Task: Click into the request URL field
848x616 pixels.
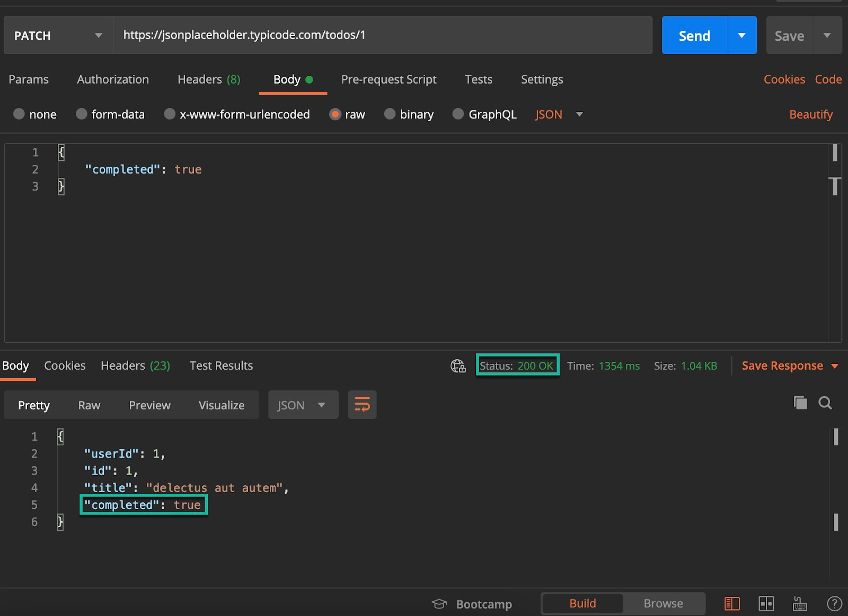Action: click(x=382, y=35)
